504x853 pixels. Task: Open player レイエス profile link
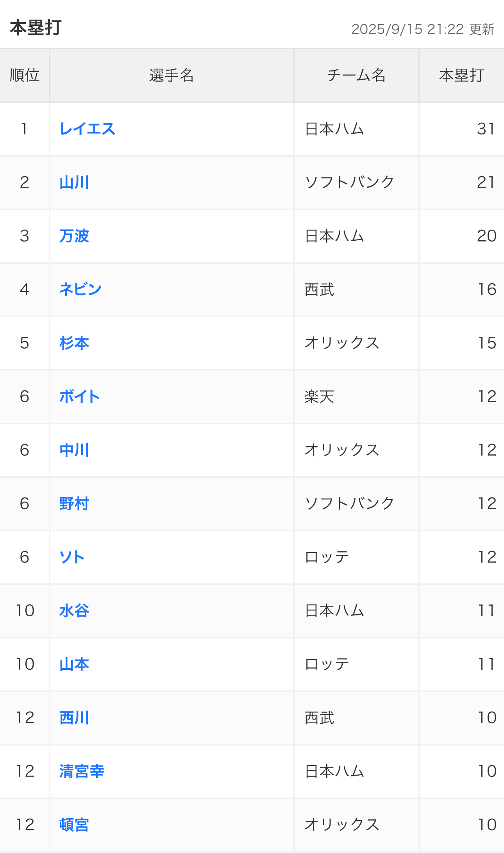pyautogui.click(x=87, y=129)
